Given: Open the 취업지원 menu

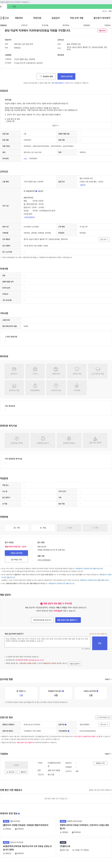Looking at the screenshot, I should [x=37, y=18].
